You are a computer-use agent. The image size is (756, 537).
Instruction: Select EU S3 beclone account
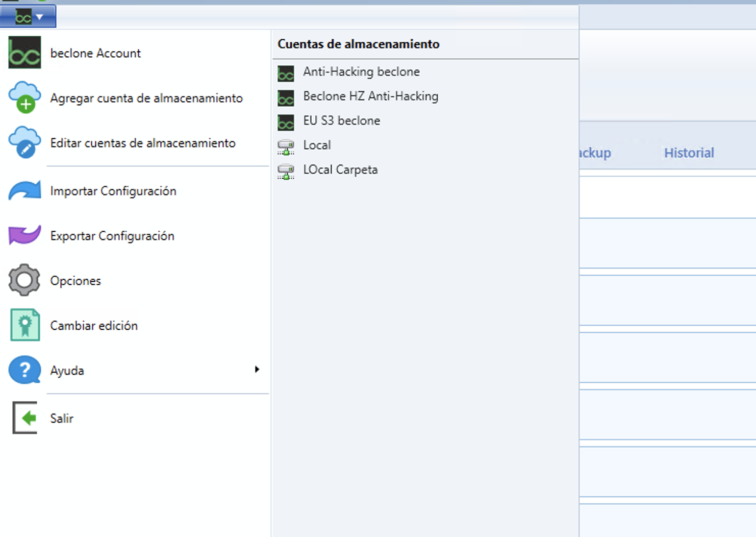tap(341, 120)
